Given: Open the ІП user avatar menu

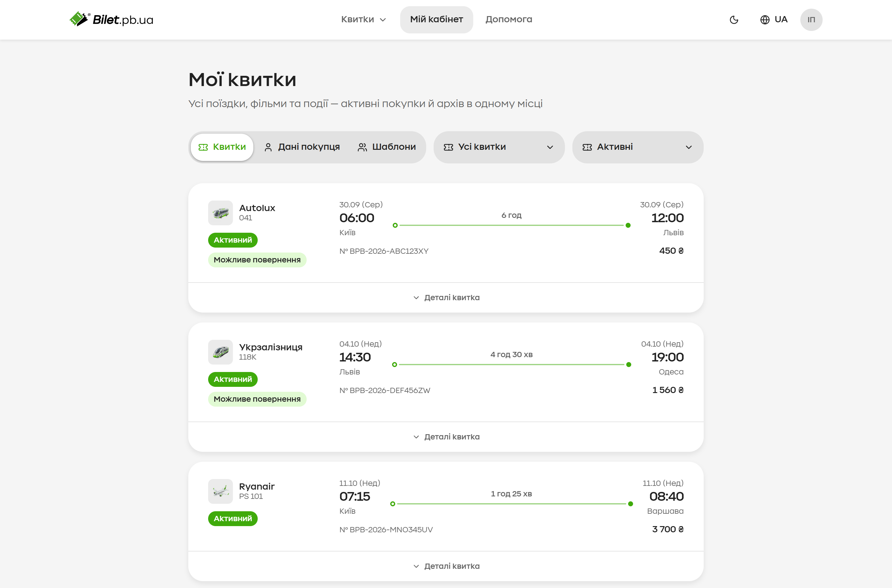Looking at the screenshot, I should point(811,19).
